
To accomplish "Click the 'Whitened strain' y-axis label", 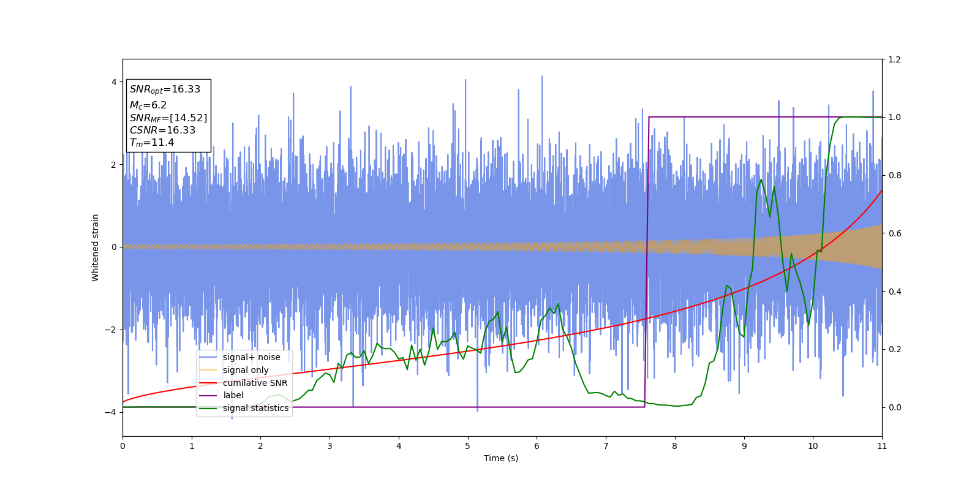I will coord(96,247).
